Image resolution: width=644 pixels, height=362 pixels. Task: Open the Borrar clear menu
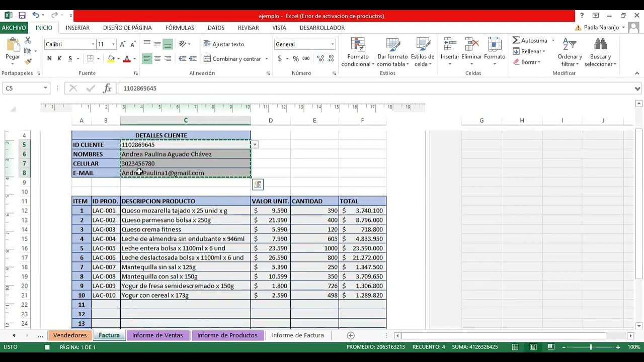pos(527,62)
